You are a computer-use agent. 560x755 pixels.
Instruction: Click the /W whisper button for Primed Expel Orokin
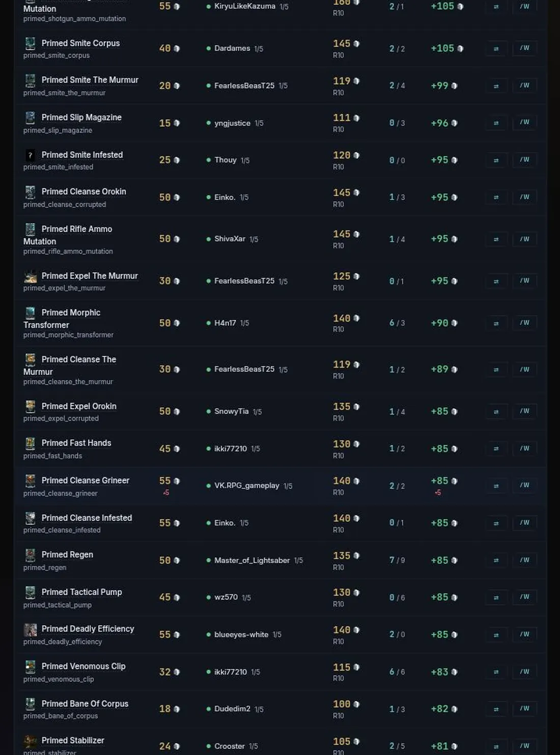[524, 411]
